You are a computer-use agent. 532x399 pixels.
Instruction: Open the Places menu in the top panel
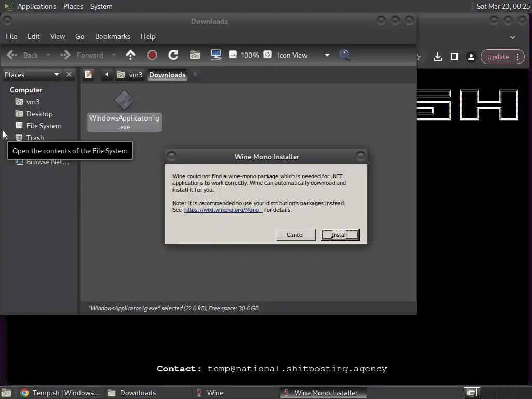[x=73, y=6]
